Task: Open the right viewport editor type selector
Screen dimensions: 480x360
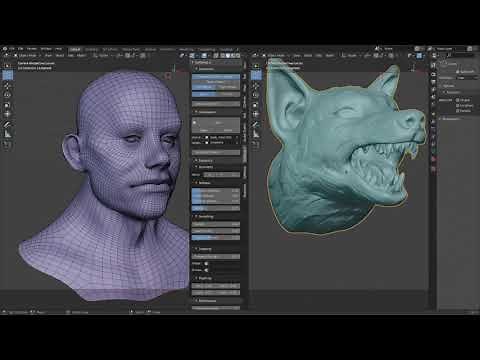Action: coord(255,55)
